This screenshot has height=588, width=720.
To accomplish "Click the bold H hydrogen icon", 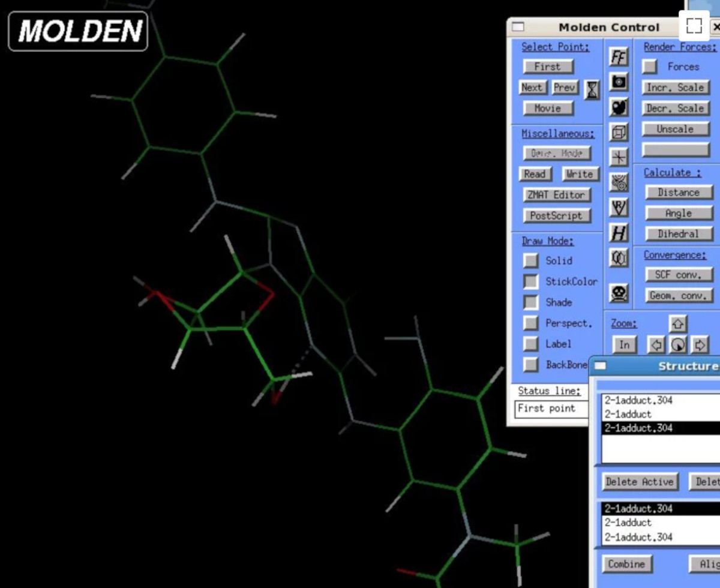I will [619, 232].
